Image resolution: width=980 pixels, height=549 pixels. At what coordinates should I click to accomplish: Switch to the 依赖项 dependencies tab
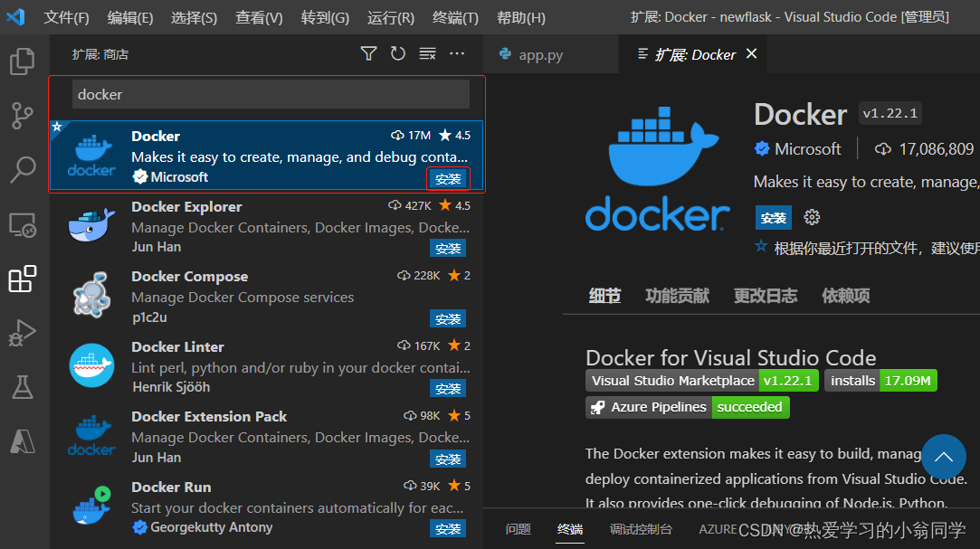[846, 296]
